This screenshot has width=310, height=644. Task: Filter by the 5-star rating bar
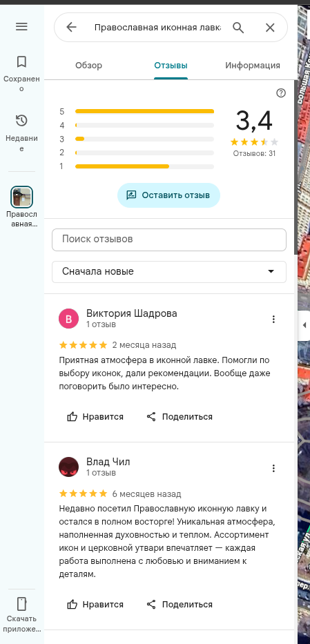144,111
